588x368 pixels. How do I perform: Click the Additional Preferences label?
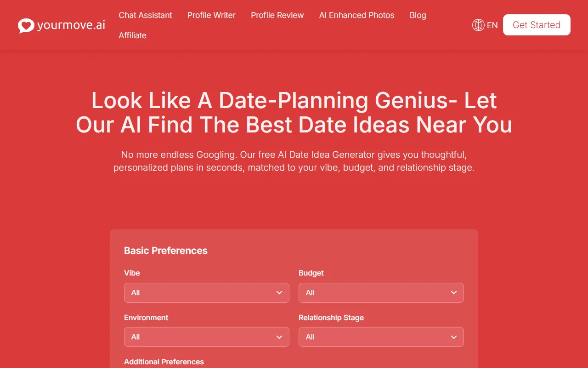pyautogui.click(x=164, y=362)
